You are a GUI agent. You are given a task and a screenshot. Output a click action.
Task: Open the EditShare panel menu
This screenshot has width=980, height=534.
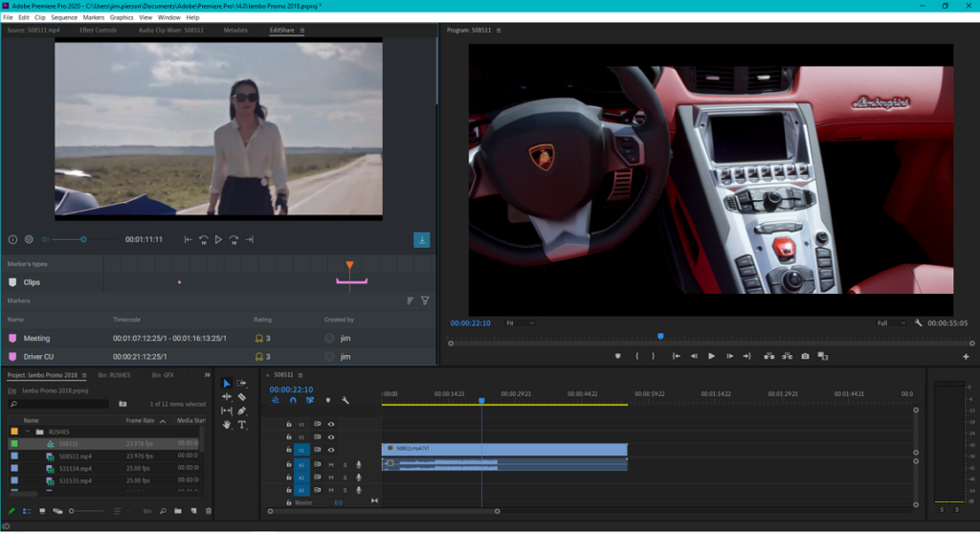point(301,30)
